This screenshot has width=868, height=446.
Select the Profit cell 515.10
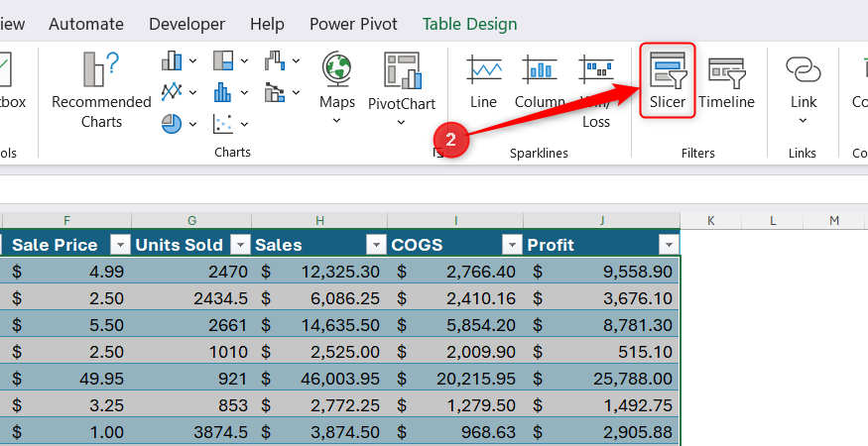602,352
